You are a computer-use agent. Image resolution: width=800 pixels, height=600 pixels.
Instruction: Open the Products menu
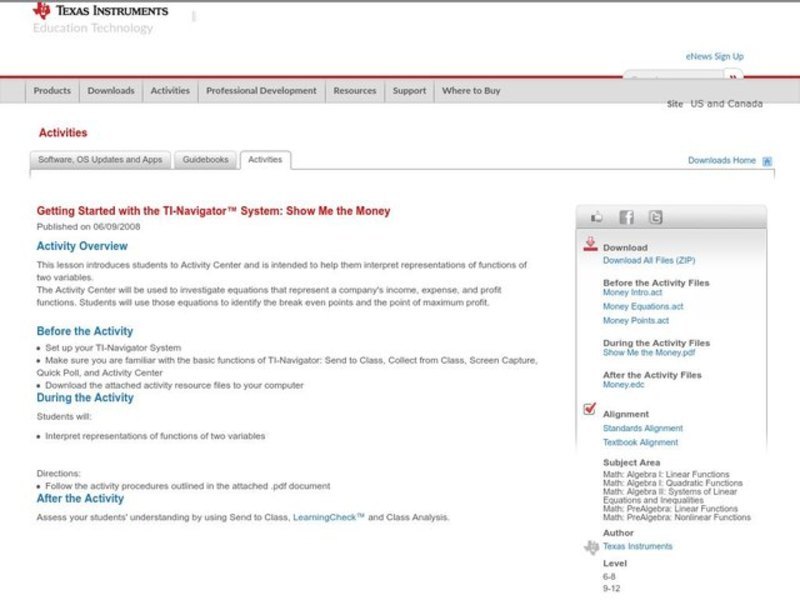(52, 91)
